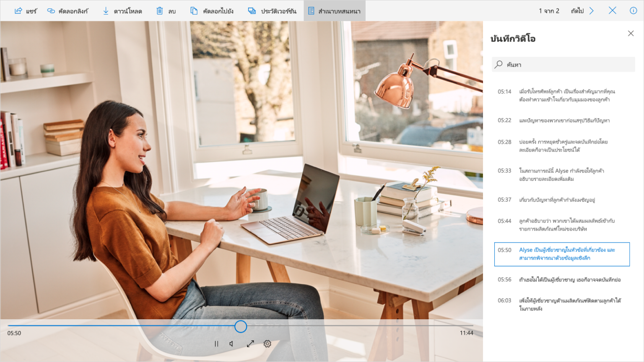This screenshot has height=362, width=644.
Task: Download the video with ดาวน์โหลด
Action: pos(122,11)
